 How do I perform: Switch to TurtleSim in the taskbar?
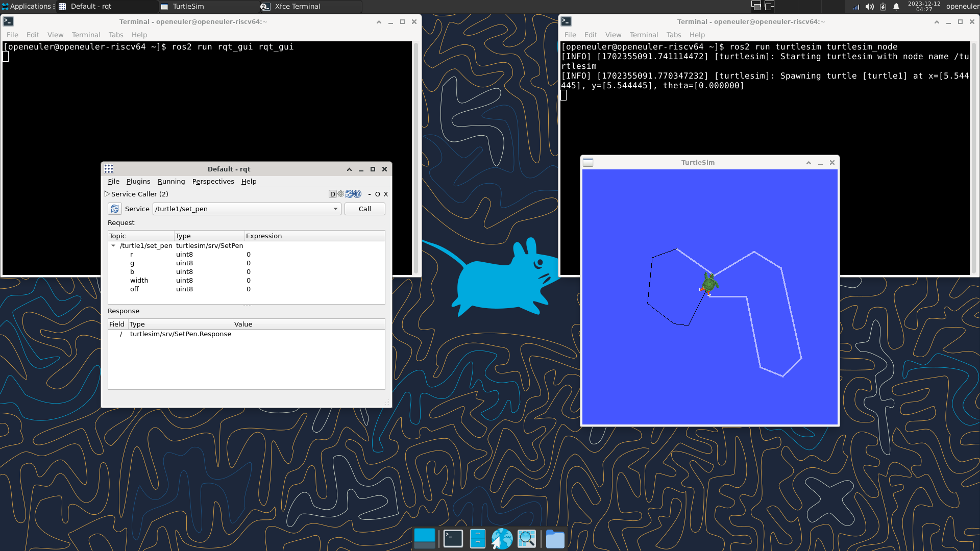click(x=188, y=7)
